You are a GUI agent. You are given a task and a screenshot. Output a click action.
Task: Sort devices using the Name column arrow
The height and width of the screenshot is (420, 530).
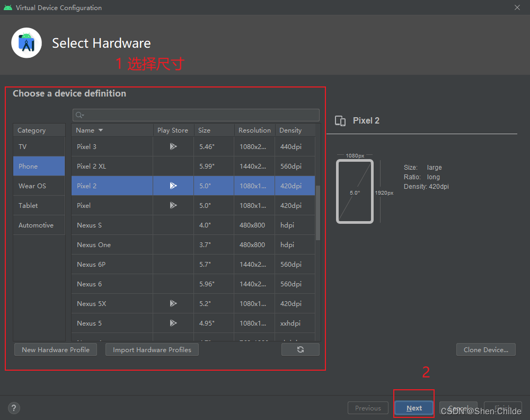(101, 130)
